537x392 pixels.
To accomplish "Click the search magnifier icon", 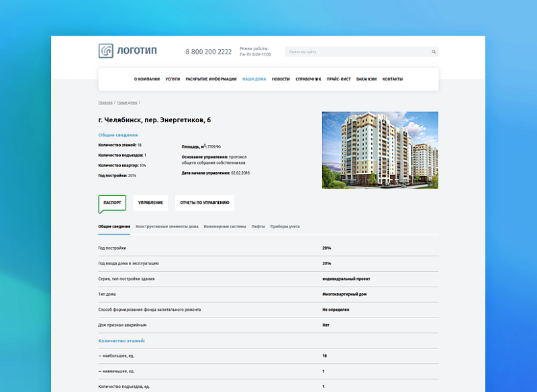I will (x=434, y=52).
